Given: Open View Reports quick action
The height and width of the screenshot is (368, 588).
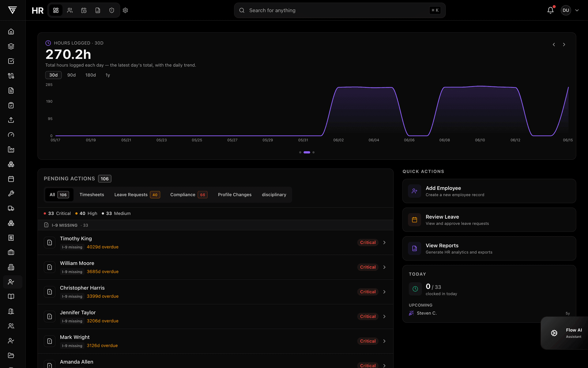Looking at the screenshot, I should pyautogui.click(x=489, y=248).
